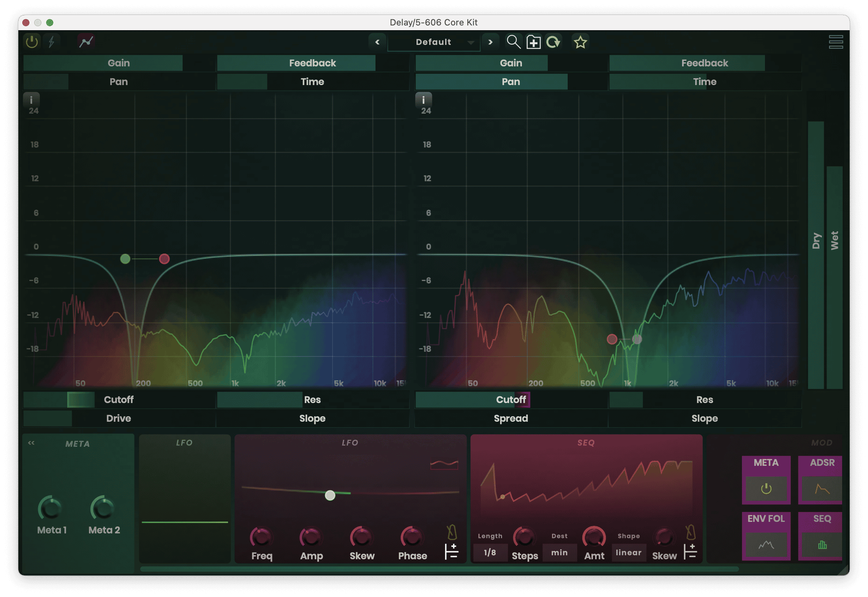This screenshot has height=597, width=868.
Task: Adjust left delay Feedback slider
Action: point(313,63)
